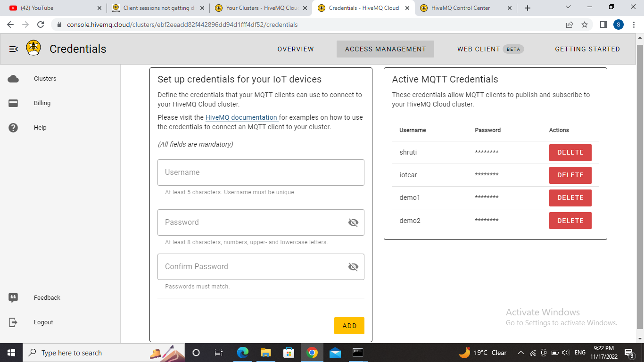
Task: Open Overview navigation tab
Action: point(296,49)
